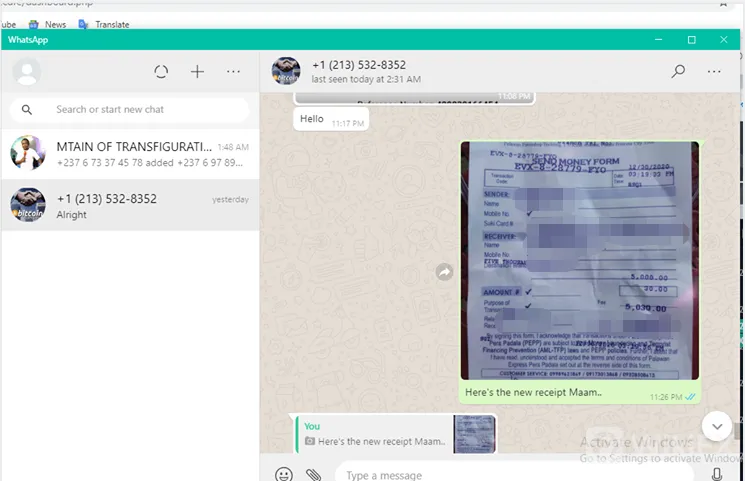The width and height of the screenshot is (745, 481).
Task: Start a new chat with plus icon
Action: (197, 71)
